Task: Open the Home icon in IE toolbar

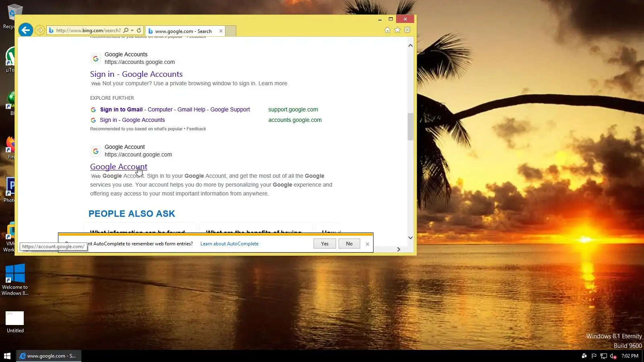Action: [387, 30]
